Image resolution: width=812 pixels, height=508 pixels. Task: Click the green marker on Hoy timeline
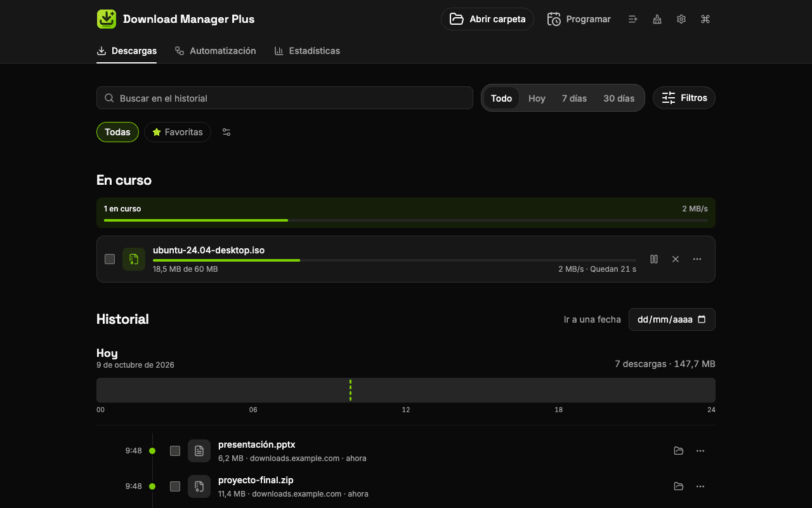pos(350,390)
